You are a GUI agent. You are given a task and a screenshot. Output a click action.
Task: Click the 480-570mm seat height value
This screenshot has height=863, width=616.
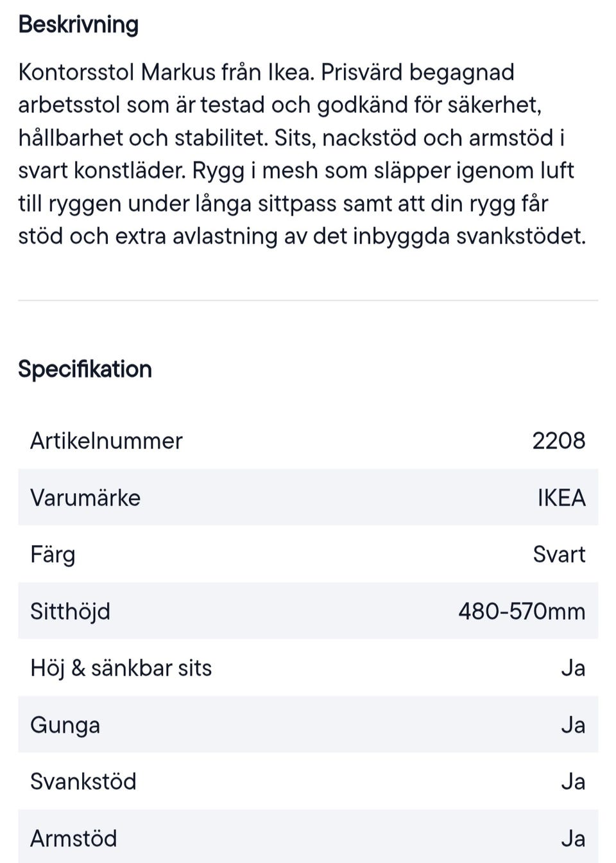[521, 611]
